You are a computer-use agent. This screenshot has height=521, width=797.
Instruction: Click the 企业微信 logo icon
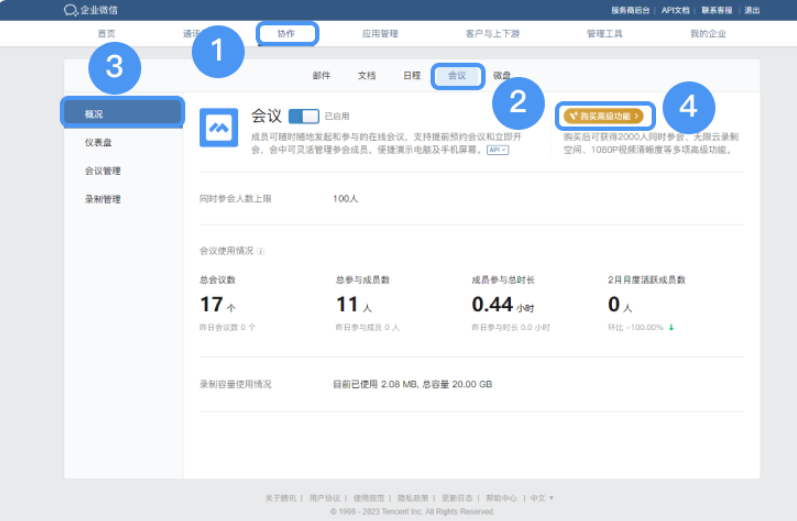tap(70, 10)
